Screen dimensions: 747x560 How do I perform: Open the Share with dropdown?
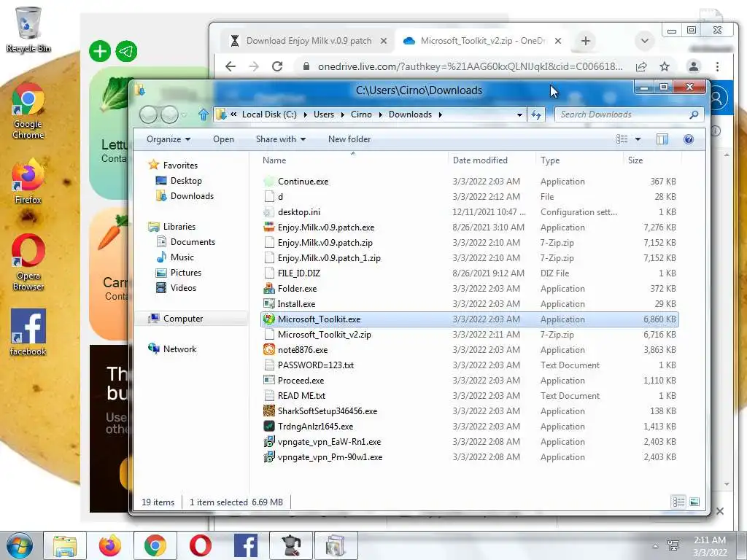(281, 139)
